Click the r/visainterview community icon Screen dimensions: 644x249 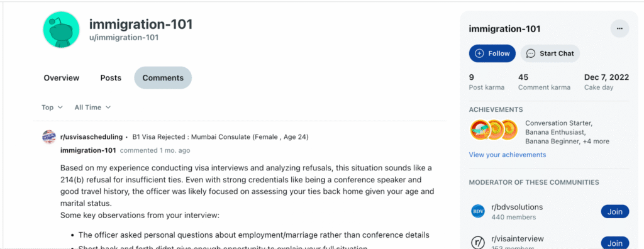(478, 242)
